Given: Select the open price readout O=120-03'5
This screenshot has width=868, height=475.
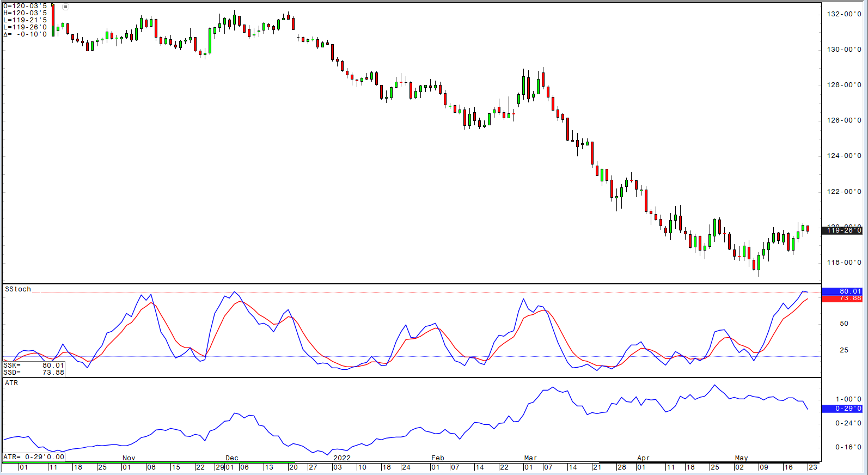Looking at the screenshot, I should [25, 6].
